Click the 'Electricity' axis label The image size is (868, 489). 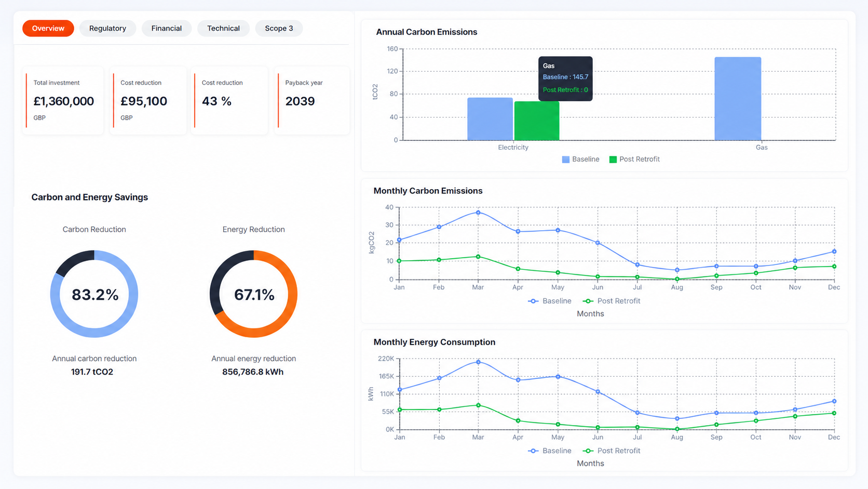[513, 147]
